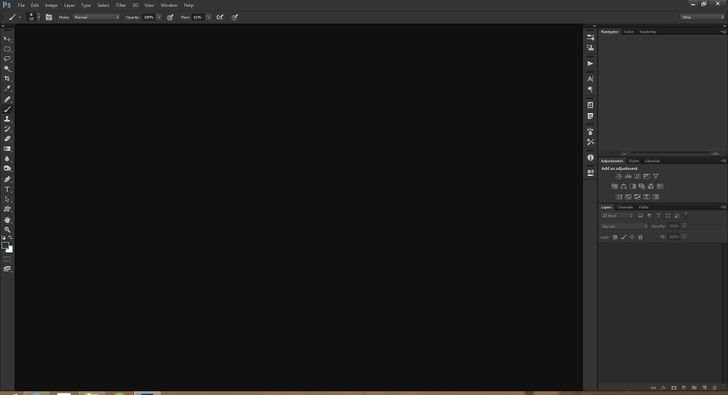
Task: Open the workspace switcher dropdown
Action: click(702, 17)
